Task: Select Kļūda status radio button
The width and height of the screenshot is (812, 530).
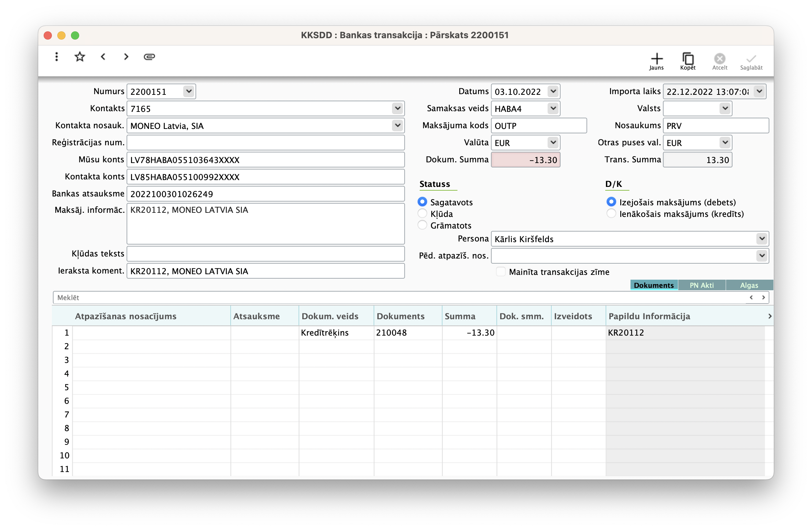Action: pos(422,214)
